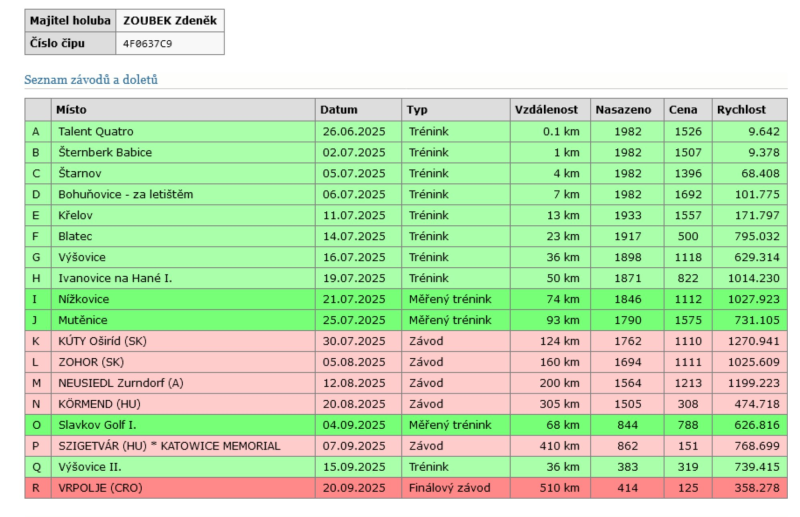Select the SZIGETVÁR (HU) KATOWICE MEMORIAL row

(169, 446)
